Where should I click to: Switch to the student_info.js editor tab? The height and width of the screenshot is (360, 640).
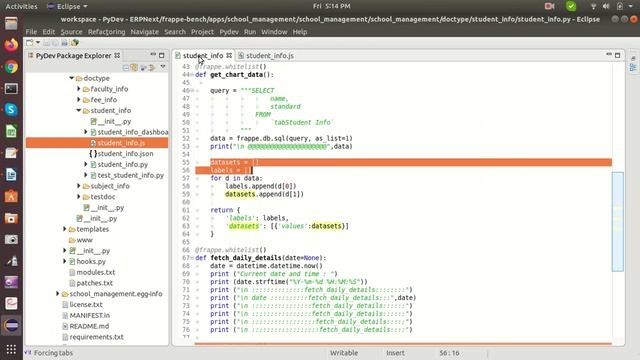tap(266, 56)
